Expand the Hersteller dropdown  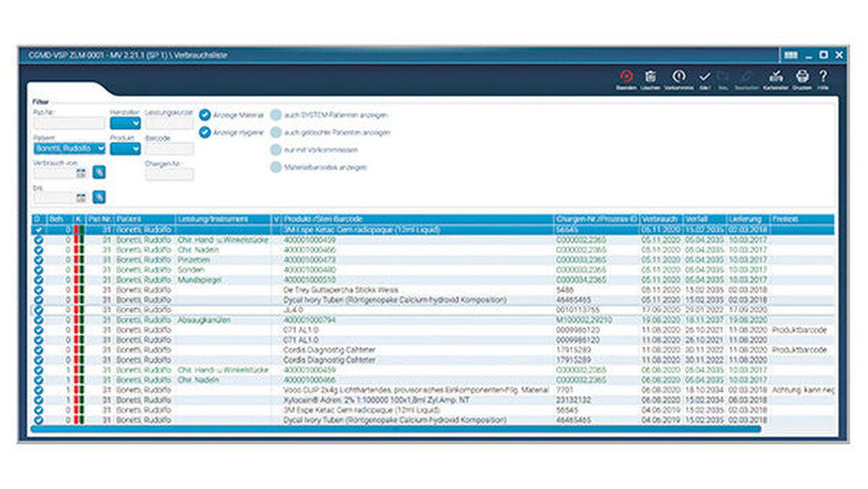pos(125,123)
